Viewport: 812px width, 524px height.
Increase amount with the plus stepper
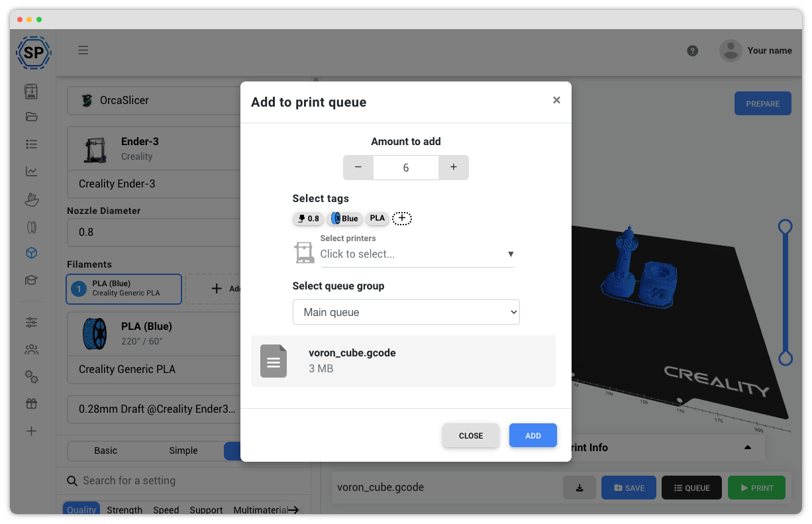pos(454,167)
